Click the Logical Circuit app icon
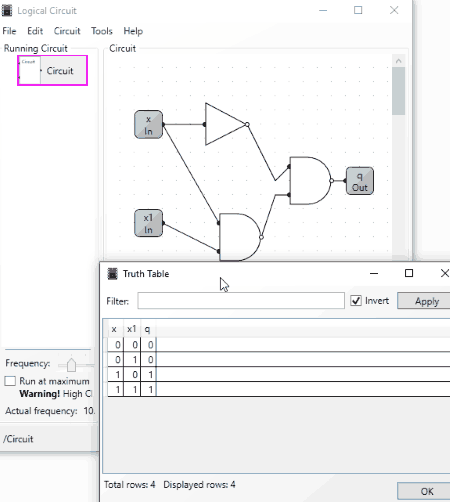Viewport: 450px width, 502px height. coord(7,11)
